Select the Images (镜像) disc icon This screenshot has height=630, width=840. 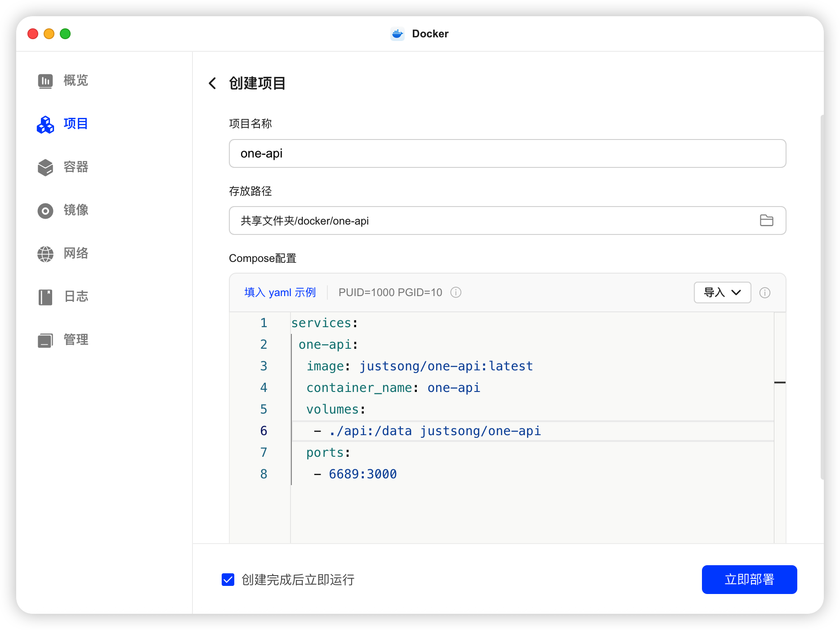pyautogui.click(x=45, y=211)
